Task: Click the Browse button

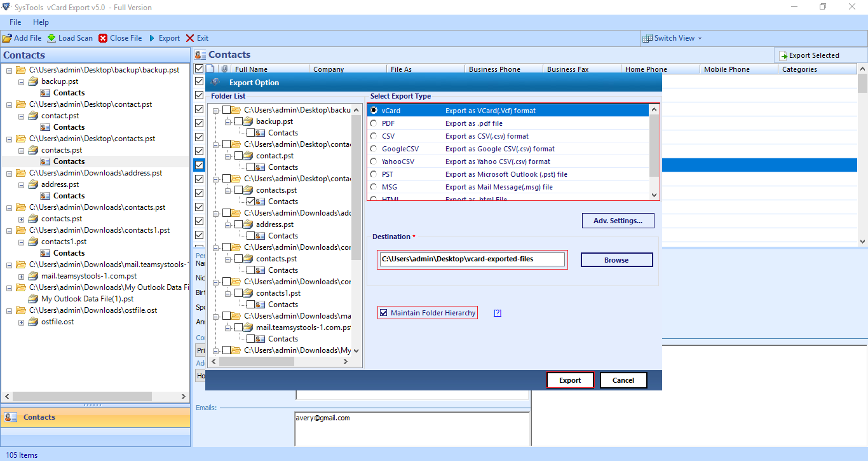Action: (x=616, y=260)
